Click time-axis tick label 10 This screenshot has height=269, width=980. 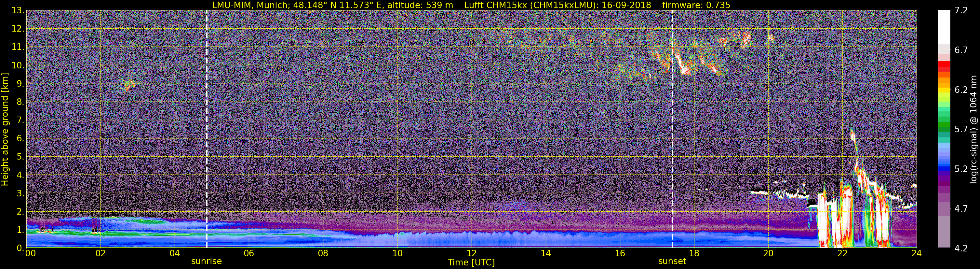(397, 254)
